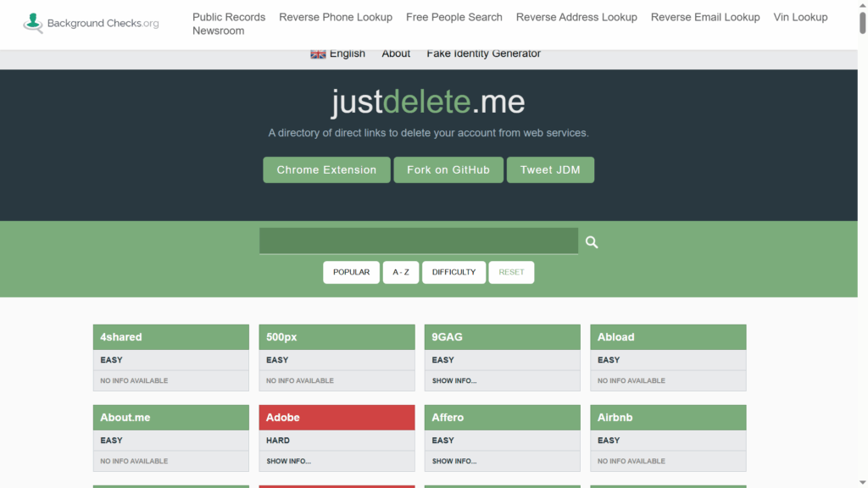The height and width of the screenshot is (488, 868).
Task: Click the Background Checks.org logo icon
Action: [33, 23]
